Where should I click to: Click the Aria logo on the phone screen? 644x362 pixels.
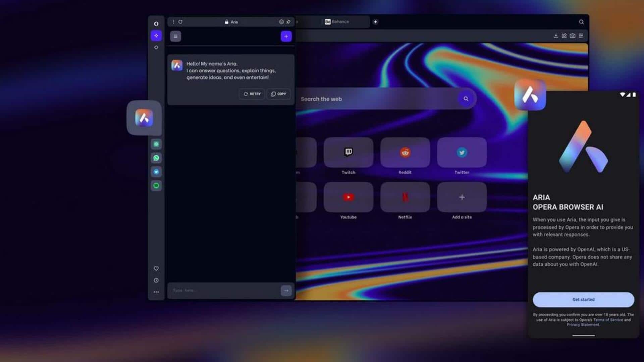[583, 147]
